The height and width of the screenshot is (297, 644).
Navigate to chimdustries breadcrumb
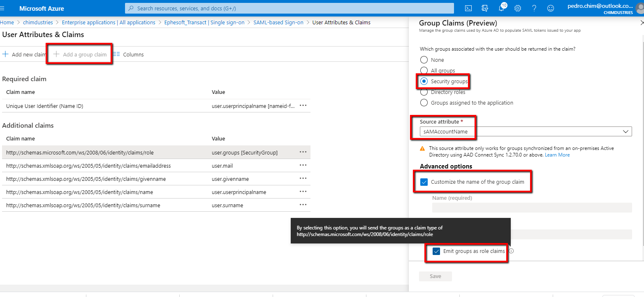37,23
